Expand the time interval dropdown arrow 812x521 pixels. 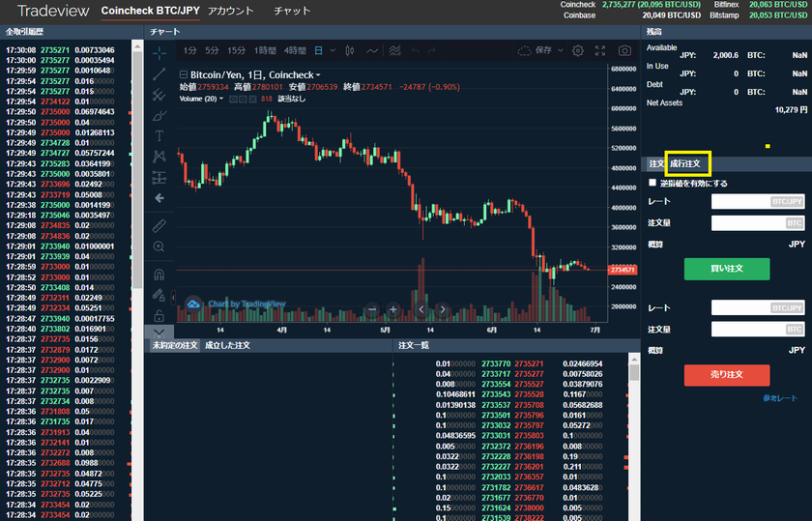331,50
